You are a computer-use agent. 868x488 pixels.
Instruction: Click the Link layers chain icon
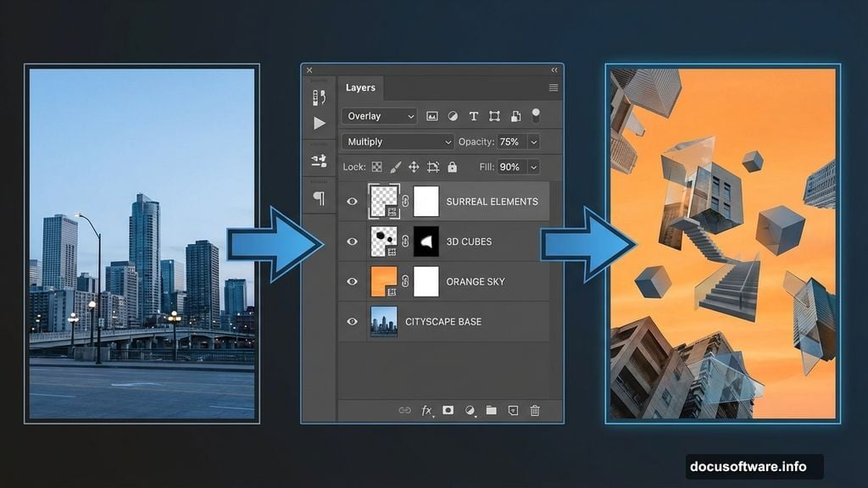click(x=404, y=410)
